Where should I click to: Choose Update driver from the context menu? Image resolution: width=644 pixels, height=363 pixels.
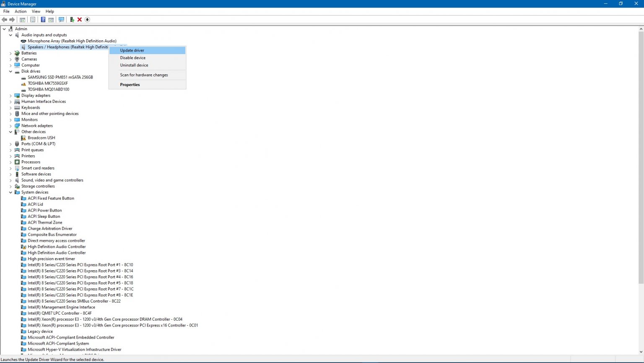pos(147,50)
